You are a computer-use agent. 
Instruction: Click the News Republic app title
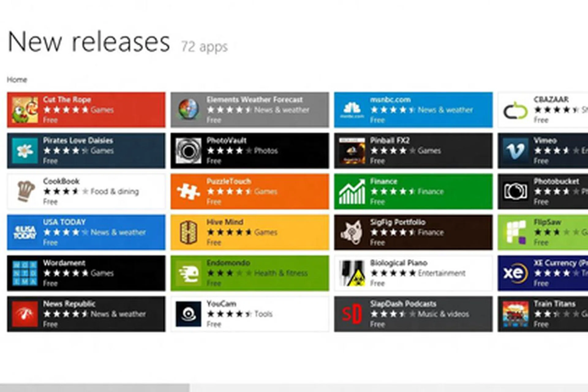pos(69,304)
